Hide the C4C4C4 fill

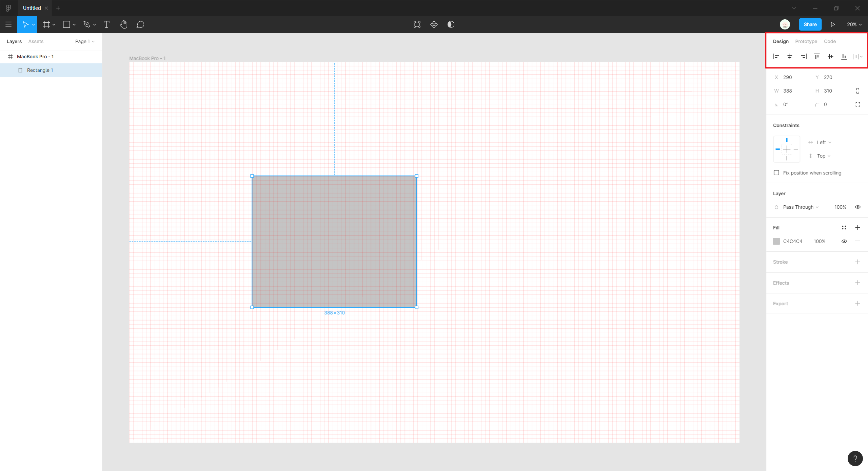[x=844, y=241]
